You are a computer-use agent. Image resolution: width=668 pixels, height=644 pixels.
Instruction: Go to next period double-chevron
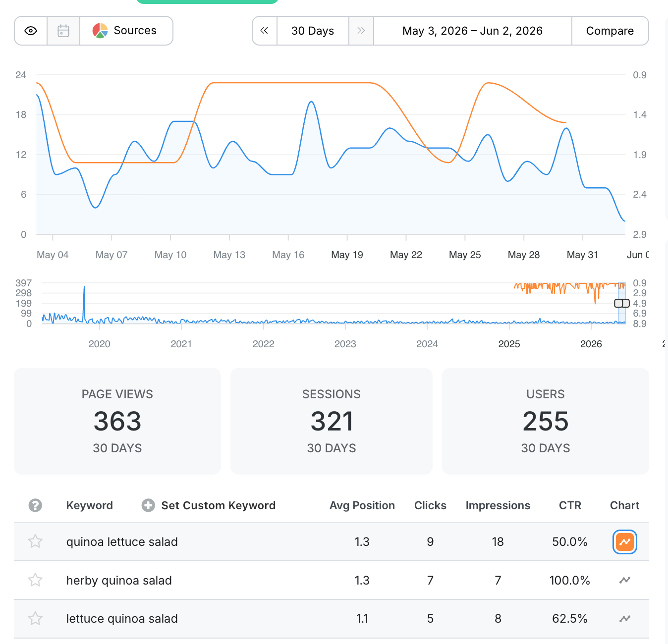coord(361,31)
